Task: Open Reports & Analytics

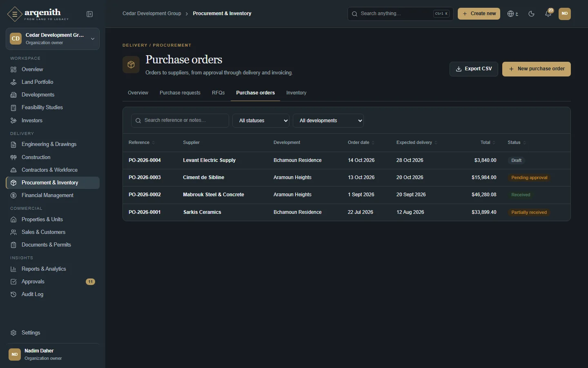Action: [53, 269]
